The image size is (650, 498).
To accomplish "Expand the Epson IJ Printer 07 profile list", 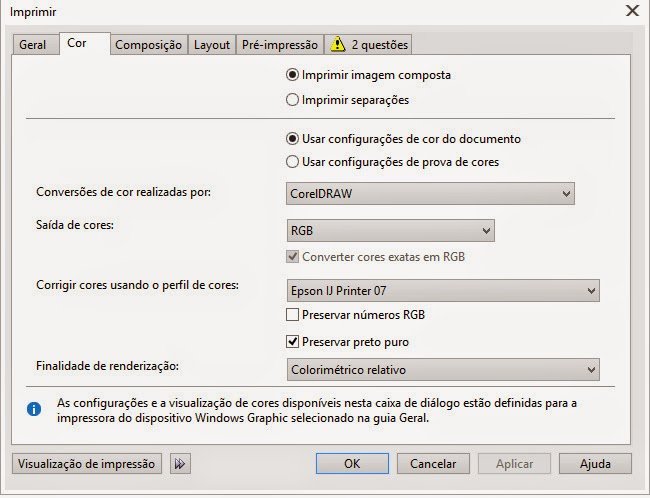I will click(442, 291).
